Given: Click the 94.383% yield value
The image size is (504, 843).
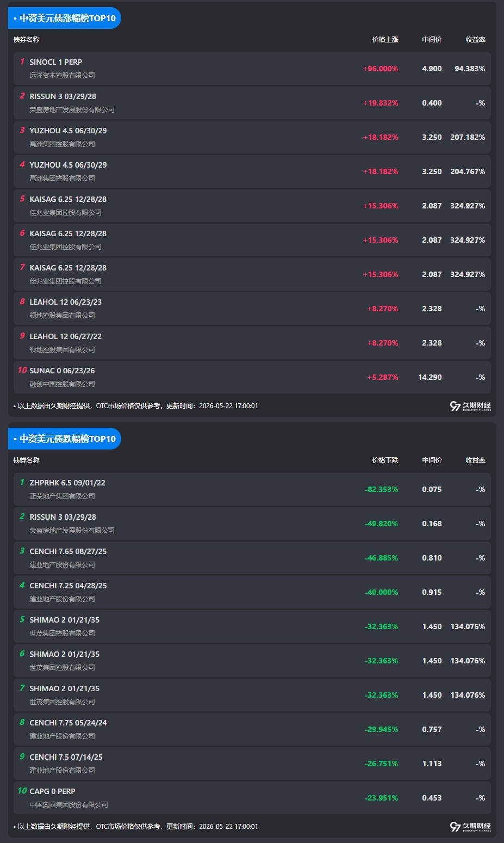Looking at the screenshot, I should point(470,69).
